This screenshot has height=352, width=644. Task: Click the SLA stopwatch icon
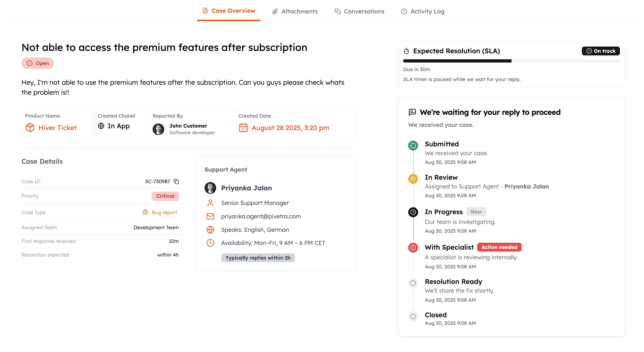point(407,51)
